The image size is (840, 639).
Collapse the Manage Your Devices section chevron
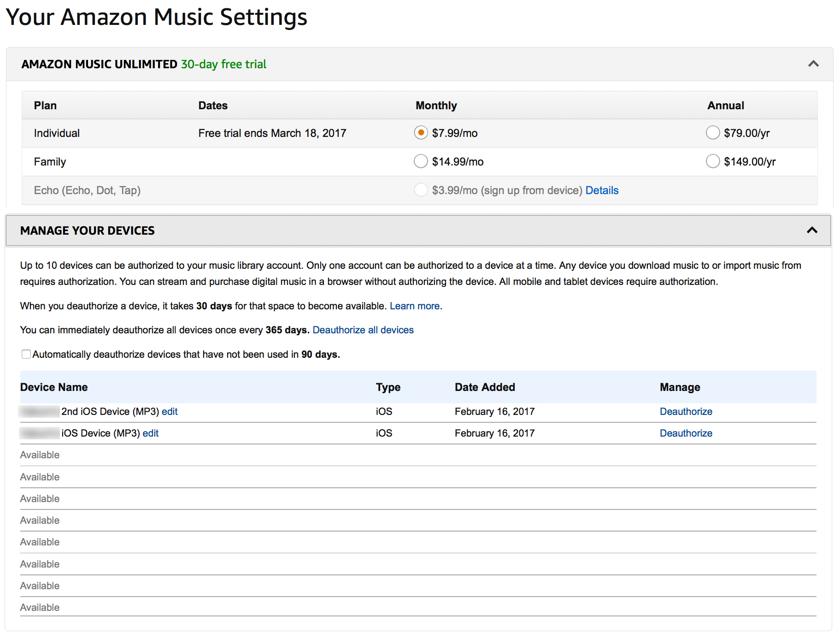coord(812,230)
